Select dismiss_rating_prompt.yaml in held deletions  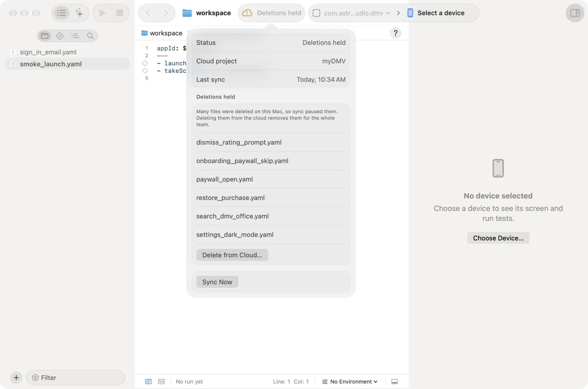pyautogui.click(x=271, y=142)
